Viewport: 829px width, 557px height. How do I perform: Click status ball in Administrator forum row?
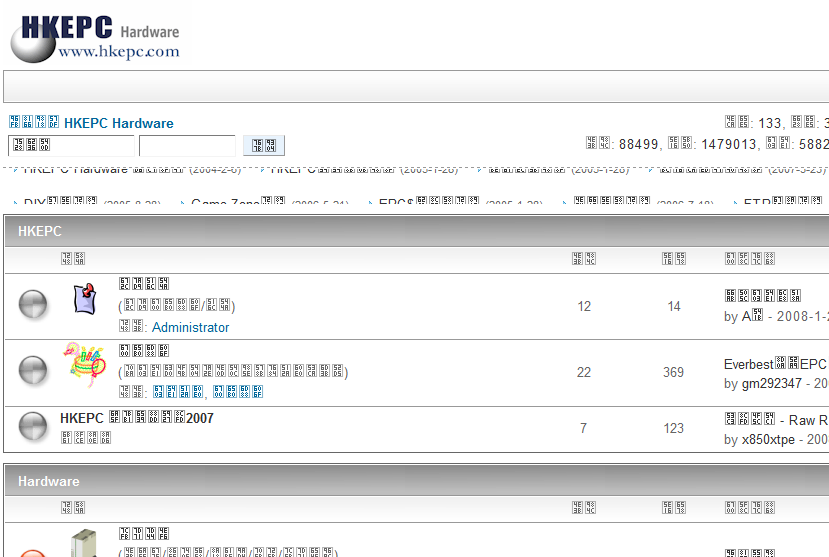coord(33,304)
